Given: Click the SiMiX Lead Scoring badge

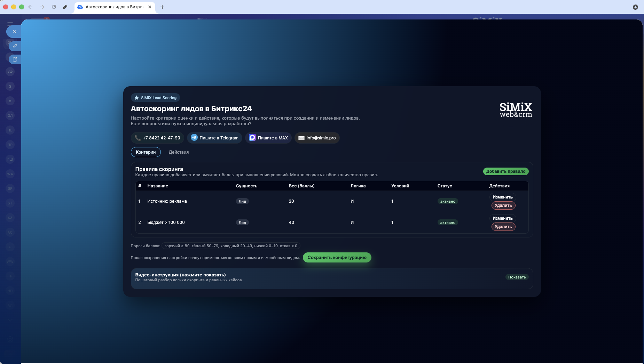Looking at the screenshot, I should point(155,98).
